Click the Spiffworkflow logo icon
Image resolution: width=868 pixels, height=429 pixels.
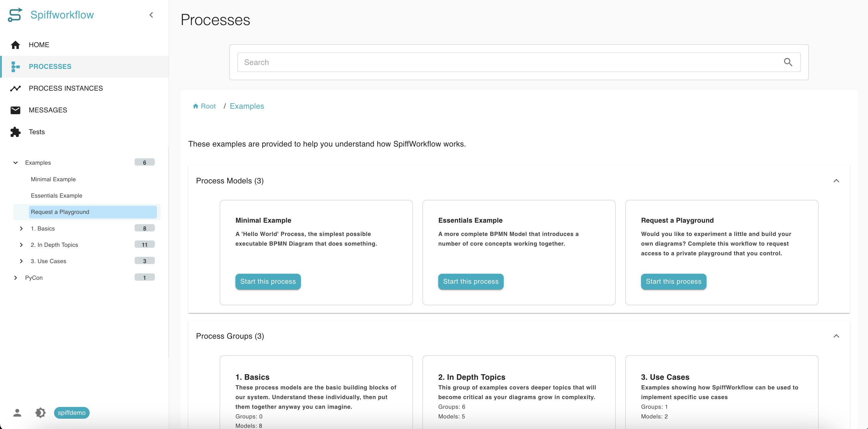point(15,15)
